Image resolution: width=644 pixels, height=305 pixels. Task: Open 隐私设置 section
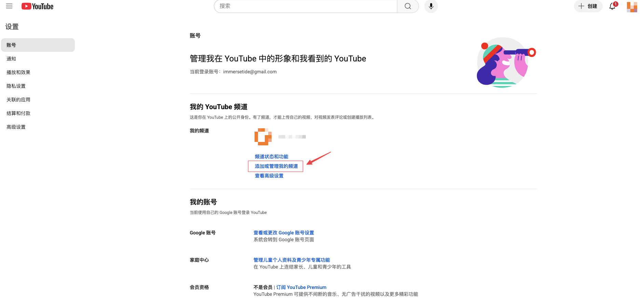[38, 86]
